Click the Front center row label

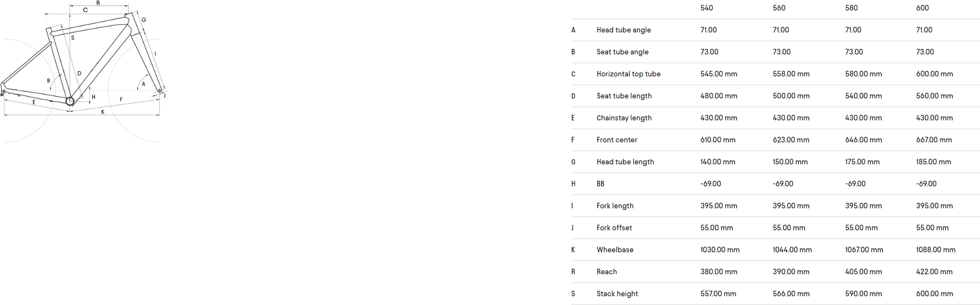(x=617, y=140)
